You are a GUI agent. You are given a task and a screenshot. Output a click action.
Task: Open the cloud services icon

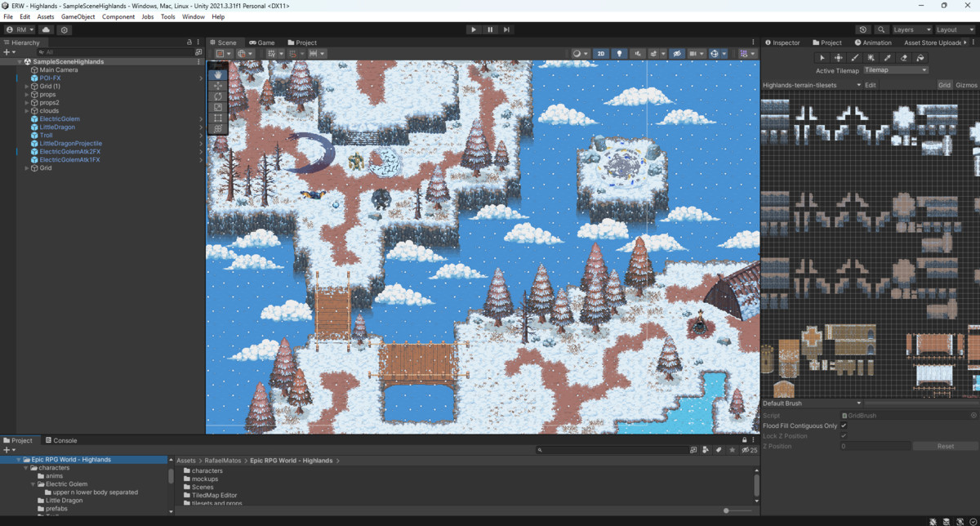click(46, 29)
